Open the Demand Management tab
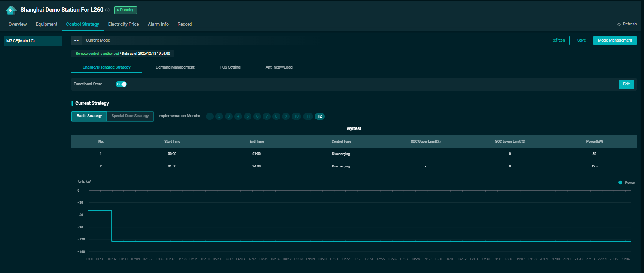The image size is (644, 273). click(175, 67)
